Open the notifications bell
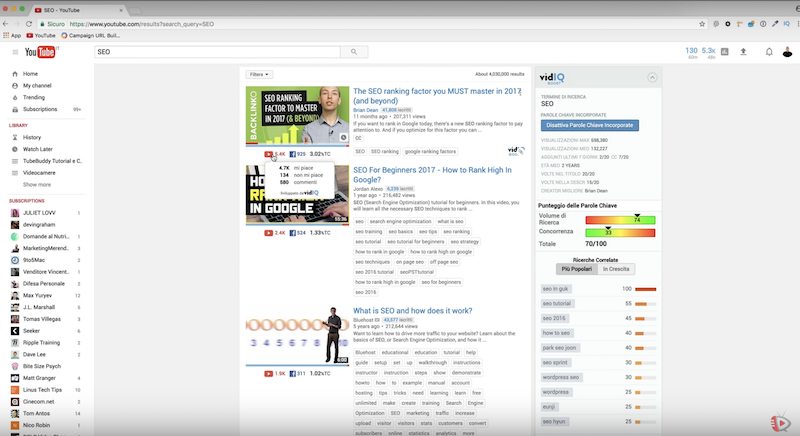Screen dimensions: 800x436 [769, 52]
